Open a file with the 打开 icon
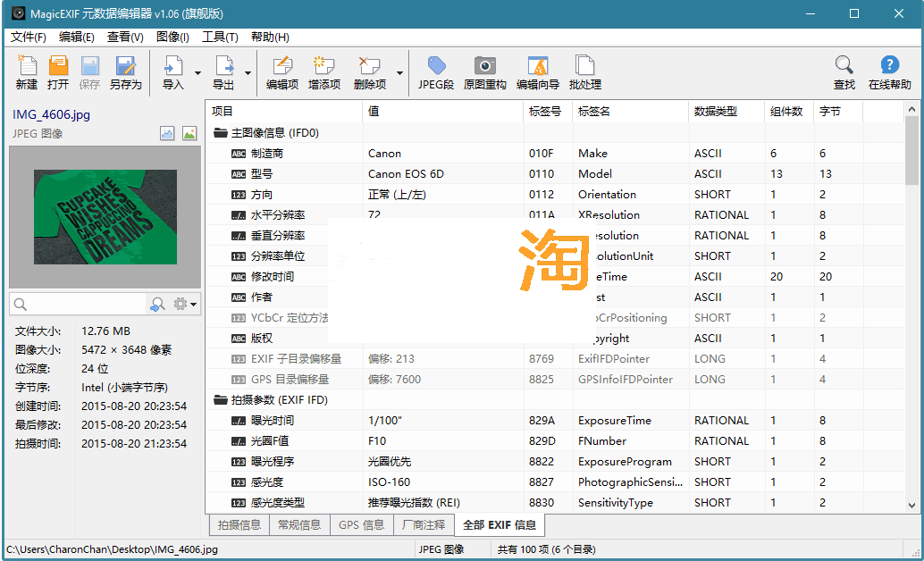 (58, 72)
